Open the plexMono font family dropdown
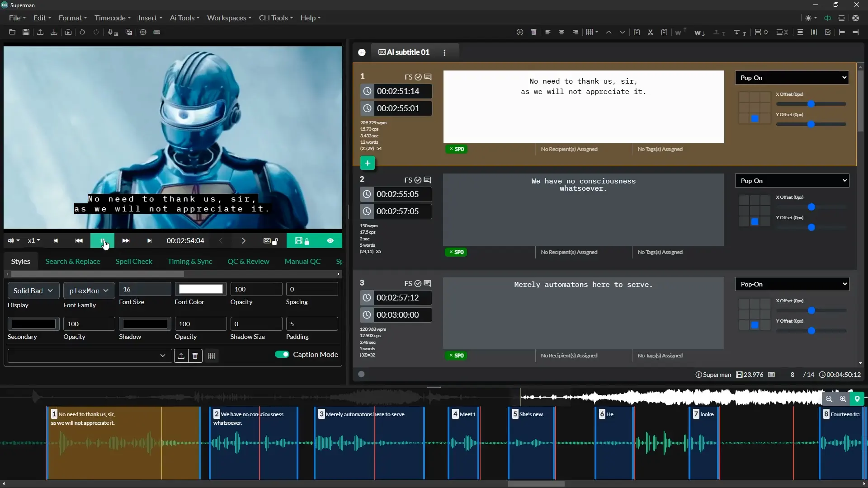This screenshot has height=488, width=868. pos(89,291)
